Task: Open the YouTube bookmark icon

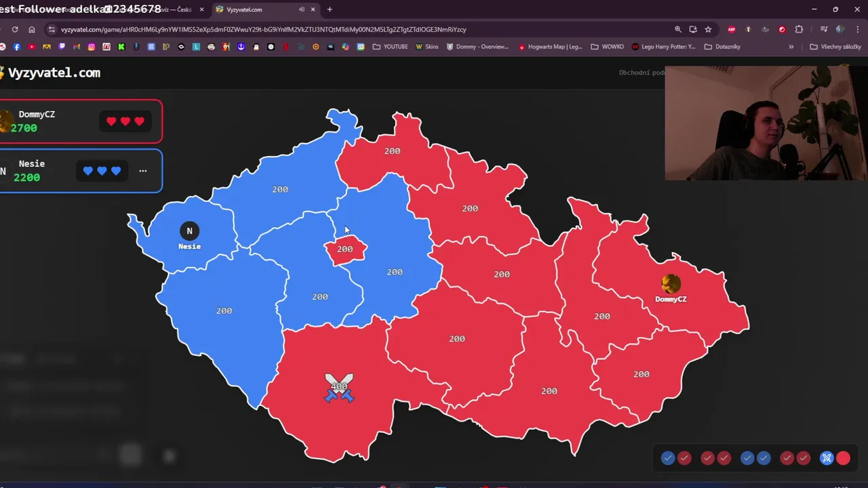Action: 32,47
